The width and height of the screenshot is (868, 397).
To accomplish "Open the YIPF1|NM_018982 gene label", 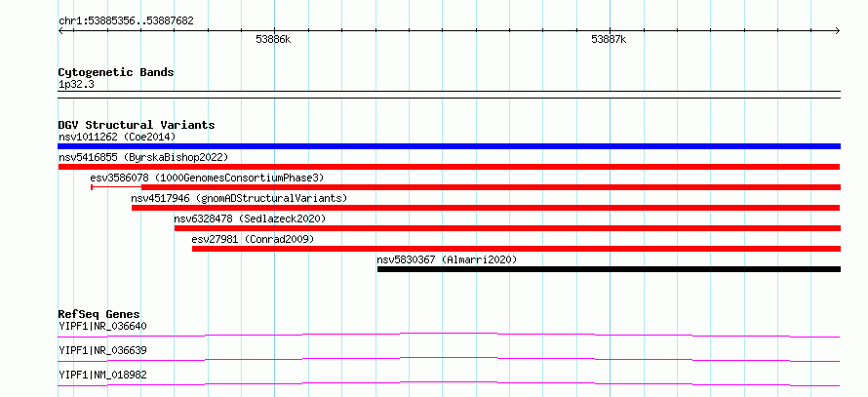I will click(102, 375).
